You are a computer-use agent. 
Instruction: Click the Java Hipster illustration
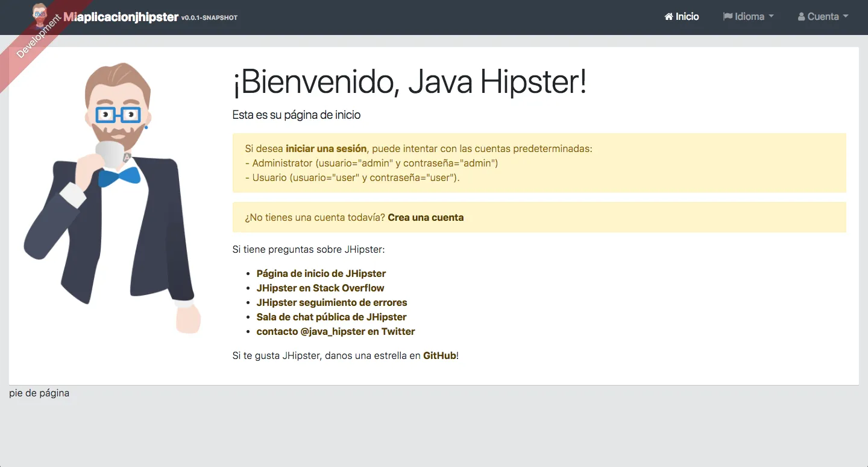pos(112,198)
